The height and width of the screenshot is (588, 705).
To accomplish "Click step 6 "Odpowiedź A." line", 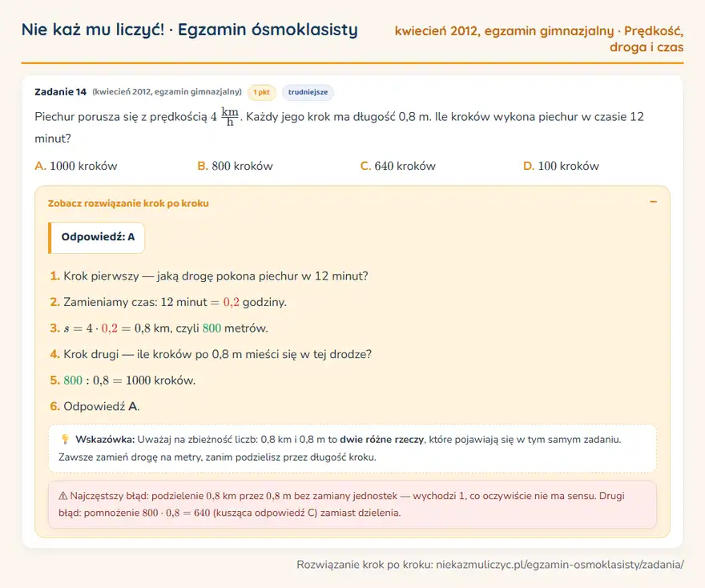I will pos(95,406).
